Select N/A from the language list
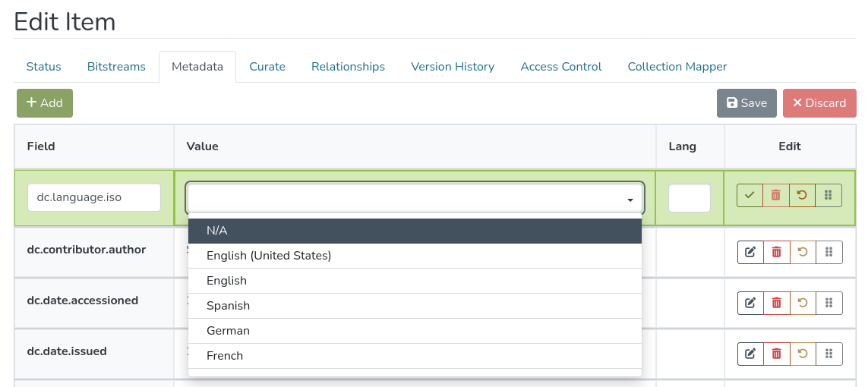This screenshot has width=868, height=387. tap(415, 231)
